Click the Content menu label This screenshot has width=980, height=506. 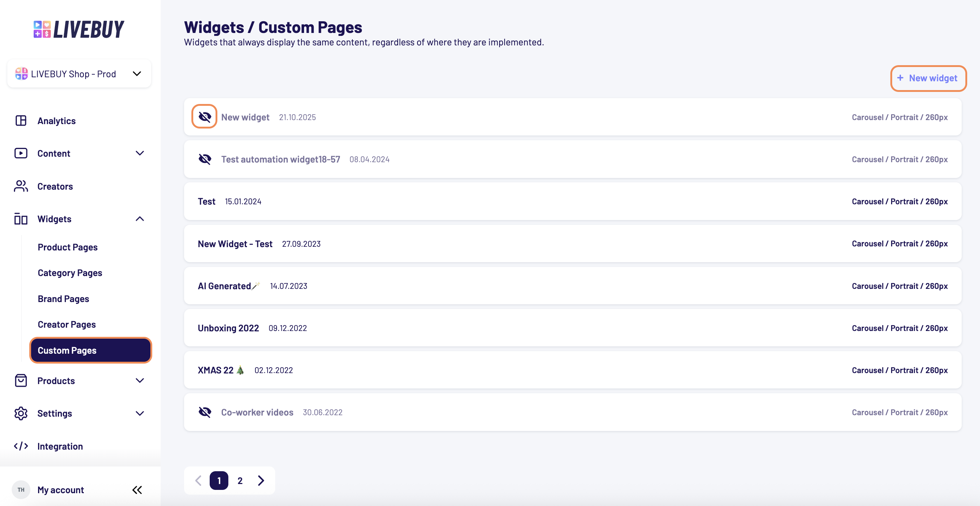tap(54, 153)
